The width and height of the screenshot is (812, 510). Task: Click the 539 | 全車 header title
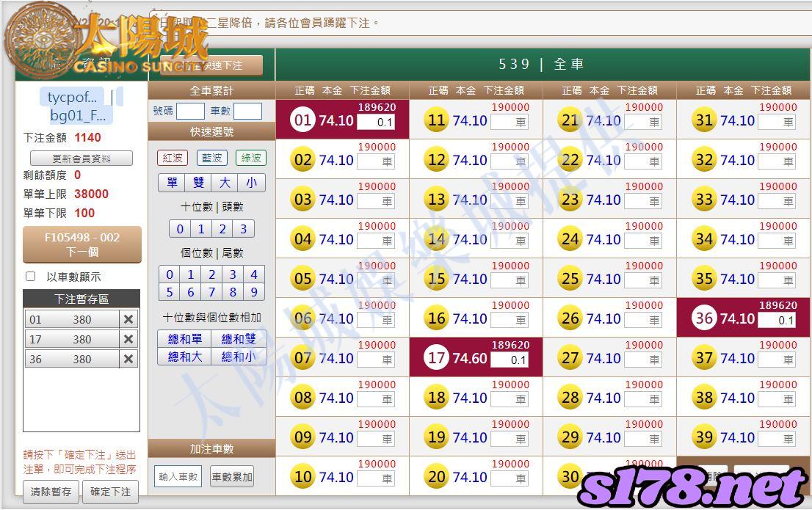pyautogui.click(x=542, y=64)
